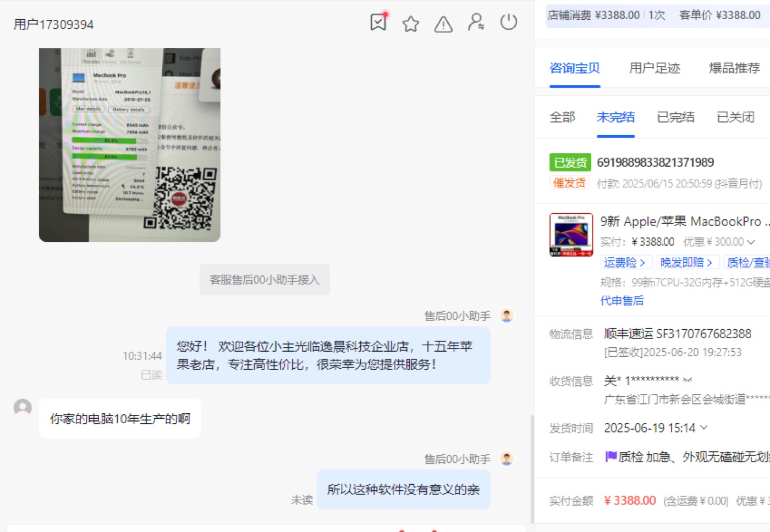Filter orders by 未完结
770x532 pixels.
pos(615,117)
